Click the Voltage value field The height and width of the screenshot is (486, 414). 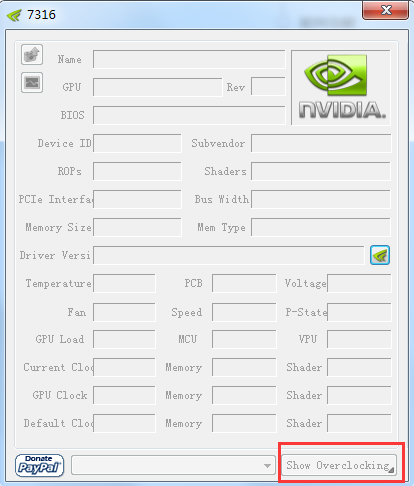[359, 283]
